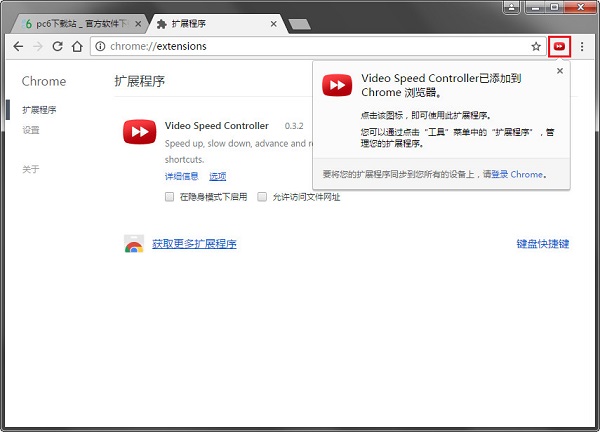Open 设置 in the Chrome sidebar
The height and width of the screenshot is (432, 600).
[x=31, y=130]
